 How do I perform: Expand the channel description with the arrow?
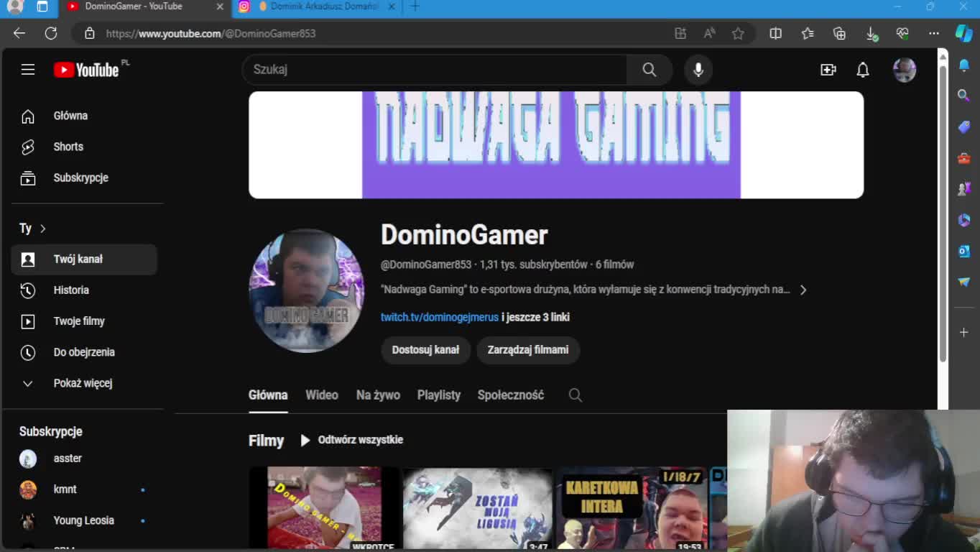click(x=803, y=290)
